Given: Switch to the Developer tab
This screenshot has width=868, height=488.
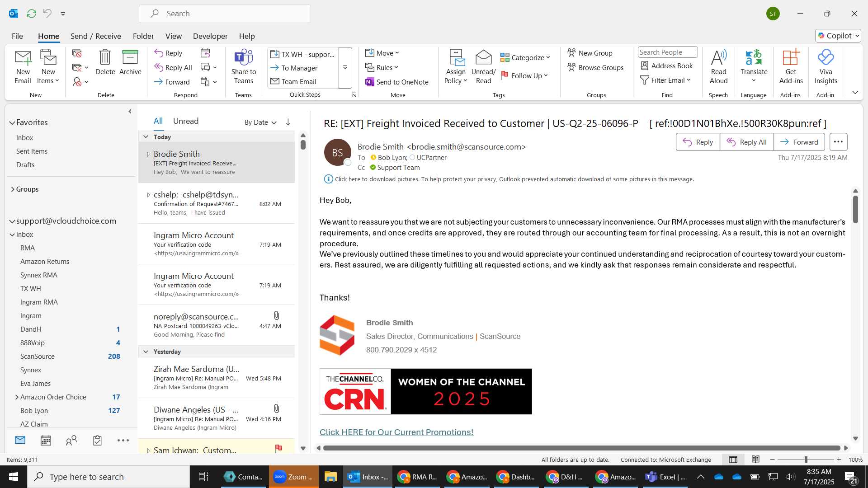Looking at the screenshot, I should [210, 36].
